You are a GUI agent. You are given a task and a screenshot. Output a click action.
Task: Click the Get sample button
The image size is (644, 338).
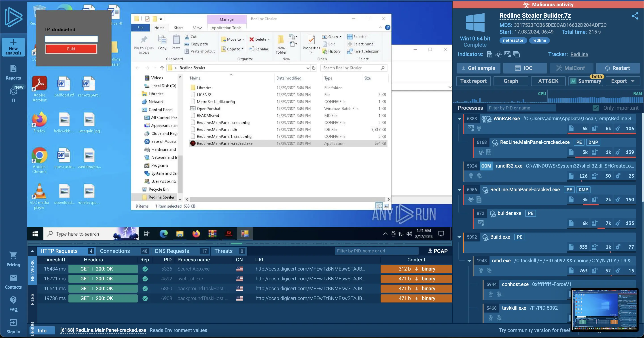pos(478,68)
